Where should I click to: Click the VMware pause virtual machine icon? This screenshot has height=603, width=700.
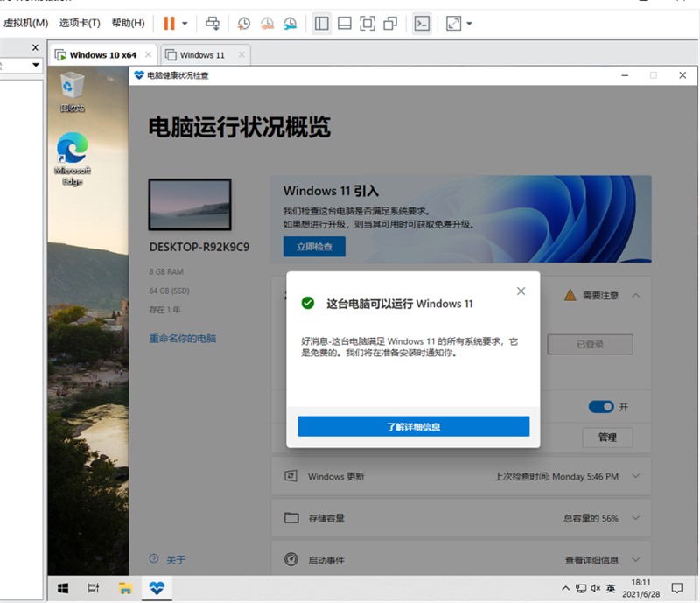(169, 24)
